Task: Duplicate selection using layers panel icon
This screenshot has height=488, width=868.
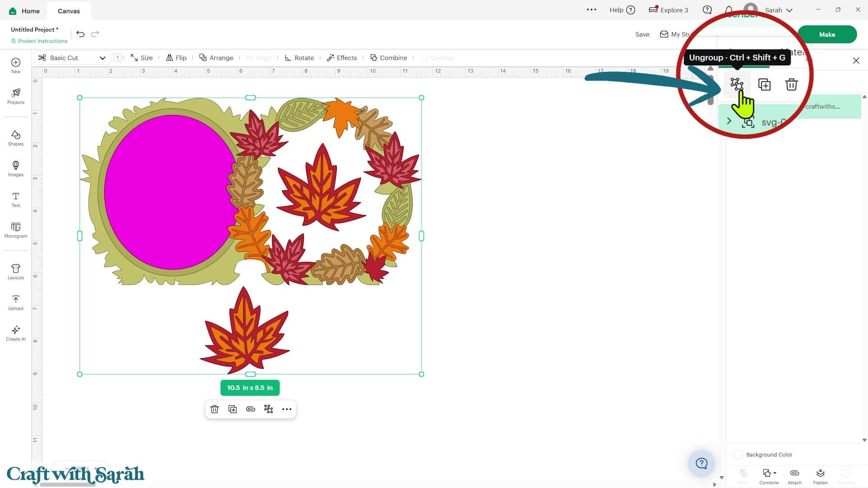Action: tap(764, 84)
